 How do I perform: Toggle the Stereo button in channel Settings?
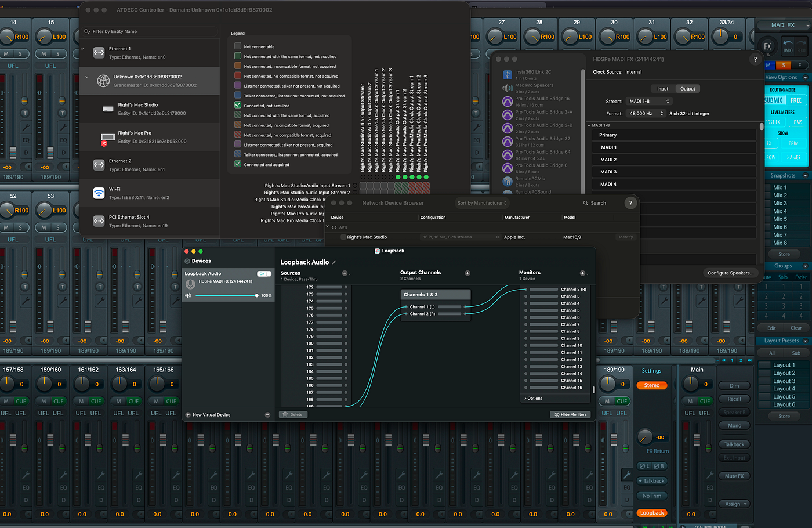tap(652, 385)
